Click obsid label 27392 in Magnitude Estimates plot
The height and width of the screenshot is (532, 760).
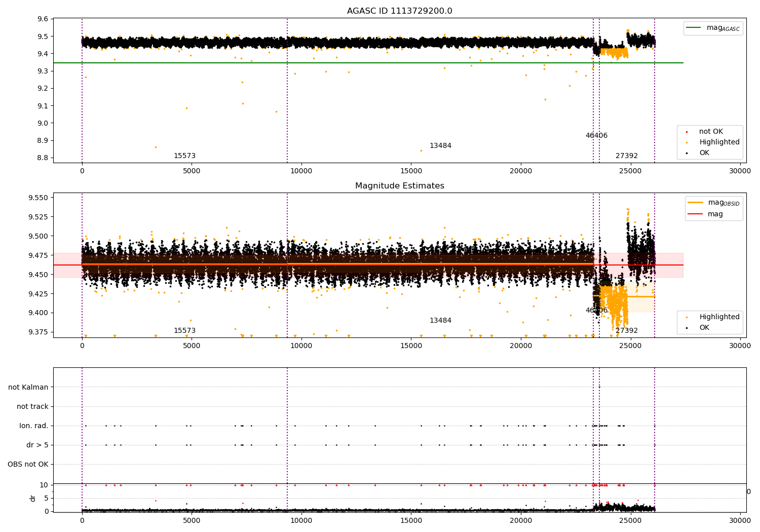[x=627, y=331]
